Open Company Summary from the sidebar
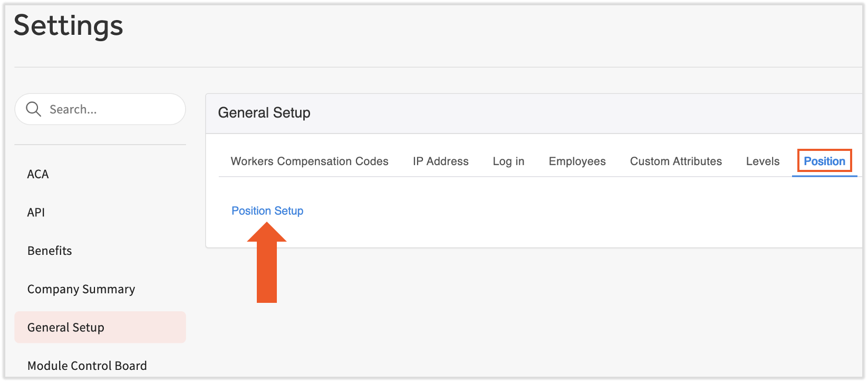 (81, 289)
